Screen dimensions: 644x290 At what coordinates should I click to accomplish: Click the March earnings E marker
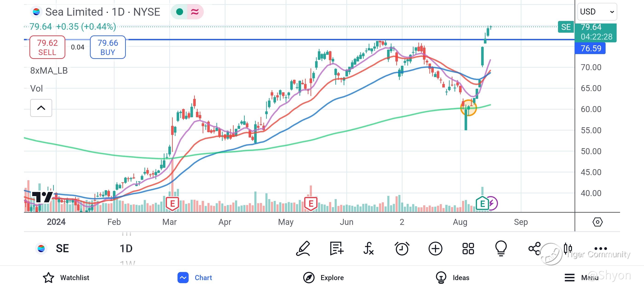click(172, 203)
